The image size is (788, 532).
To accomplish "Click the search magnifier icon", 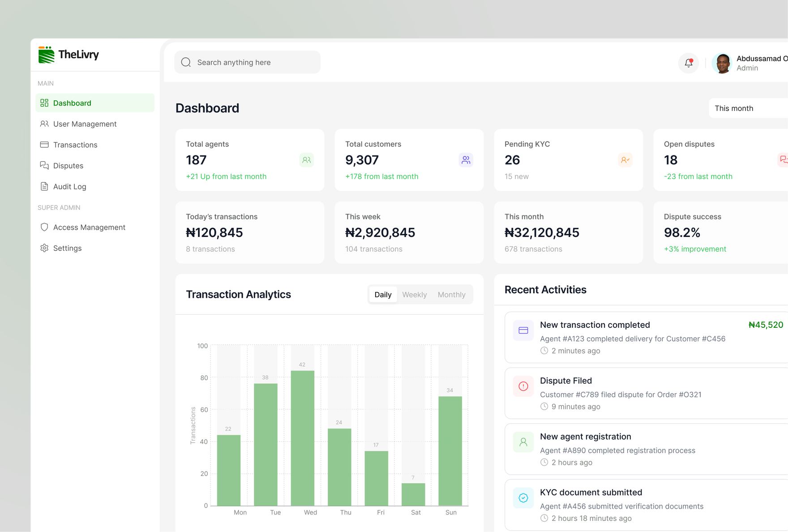I will point(186,62).
